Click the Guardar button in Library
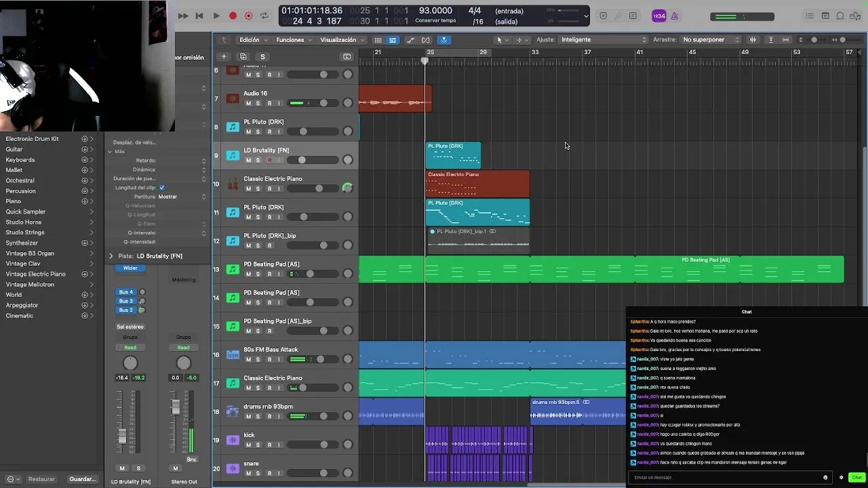Image resolution: width=868 pixels, height=488 pixels. coord(83,479)
